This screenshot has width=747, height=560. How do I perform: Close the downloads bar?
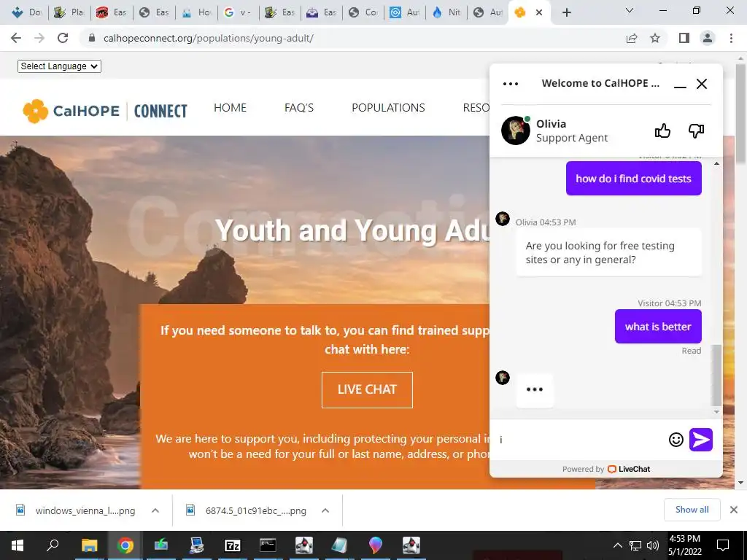click(x=734, y=510)
